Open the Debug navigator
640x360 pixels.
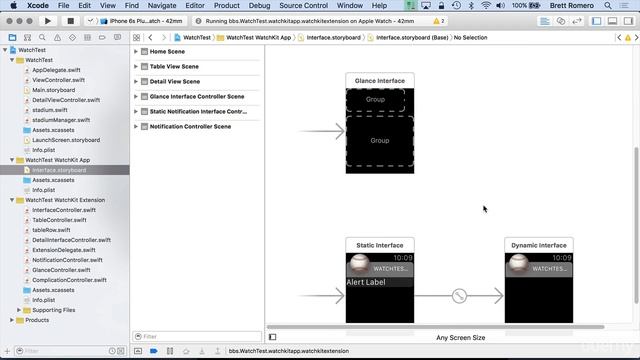(x=87, y=38)
